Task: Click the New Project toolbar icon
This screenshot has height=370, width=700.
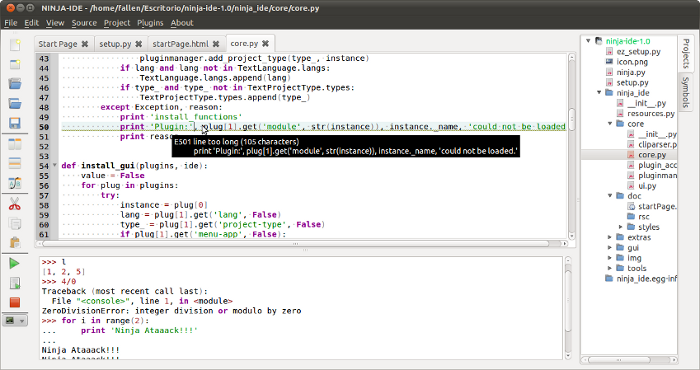Action: (15, 65)
